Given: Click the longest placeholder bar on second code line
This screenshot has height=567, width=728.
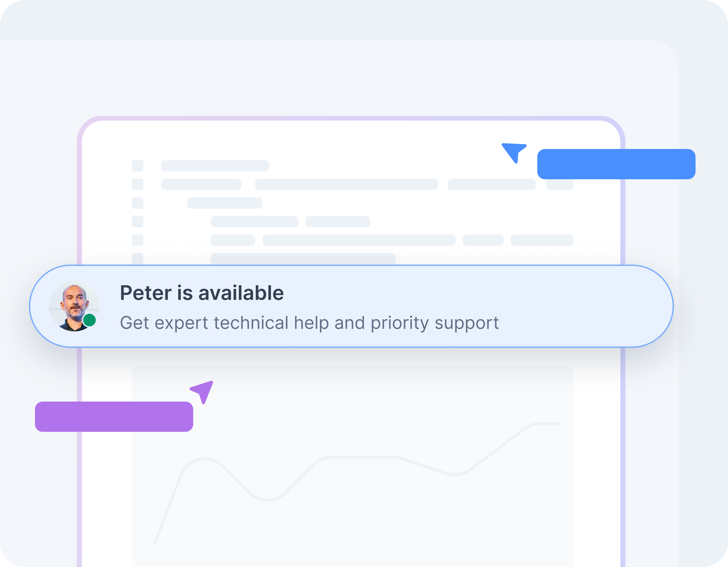Looking at the screenshot, I should [346, 185].
